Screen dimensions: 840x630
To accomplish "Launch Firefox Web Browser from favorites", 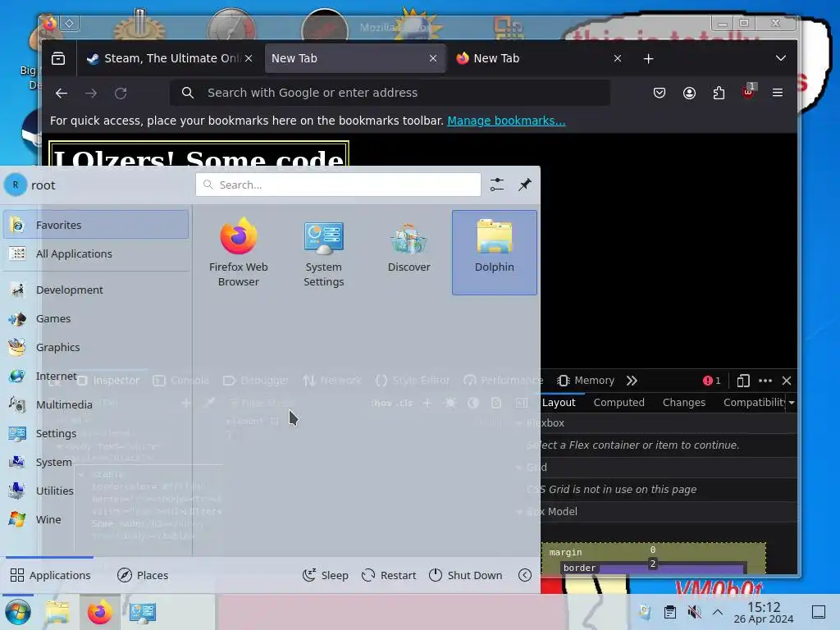I will tap(239, 253).
